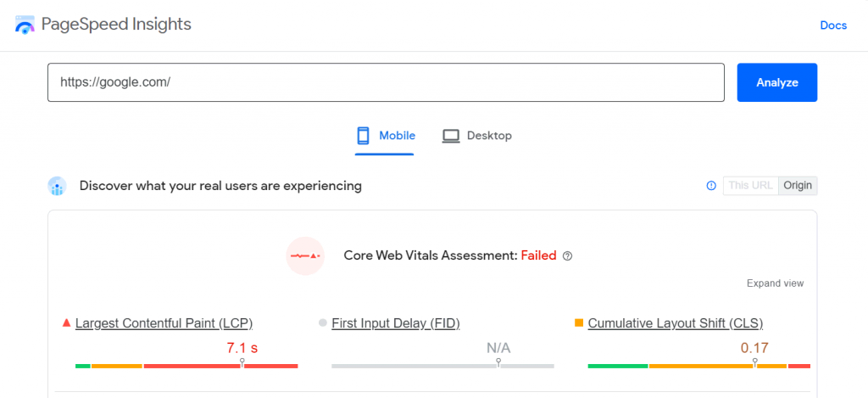Image resolution: width=868 pixels, height=398 pixels.
Task: Click the real users discovery icon
Action: [58, 186]
